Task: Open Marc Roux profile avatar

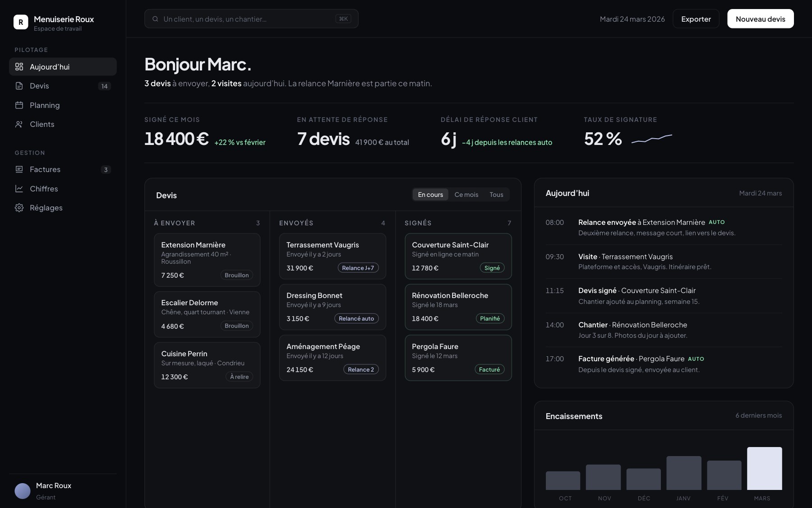Action: pyautogui.click(x=23, y=491)
